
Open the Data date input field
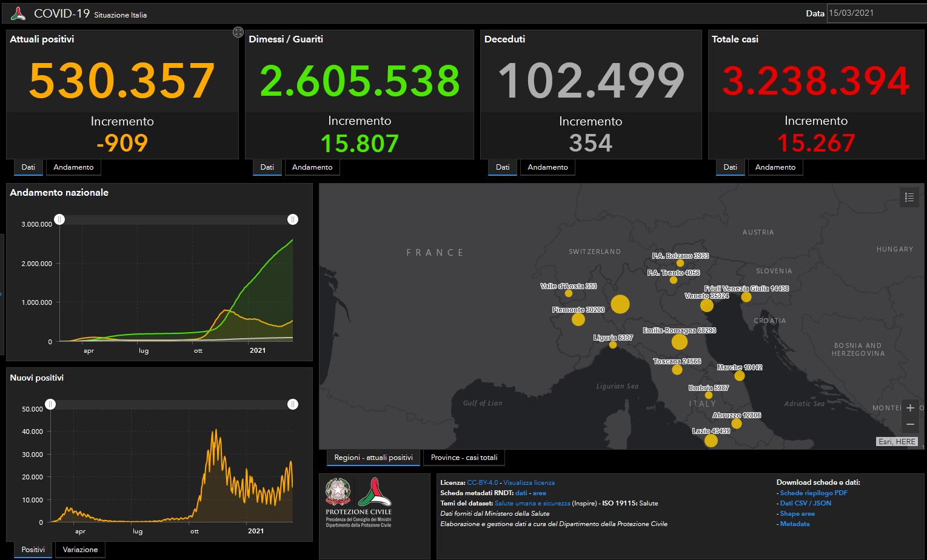[876, 13]
